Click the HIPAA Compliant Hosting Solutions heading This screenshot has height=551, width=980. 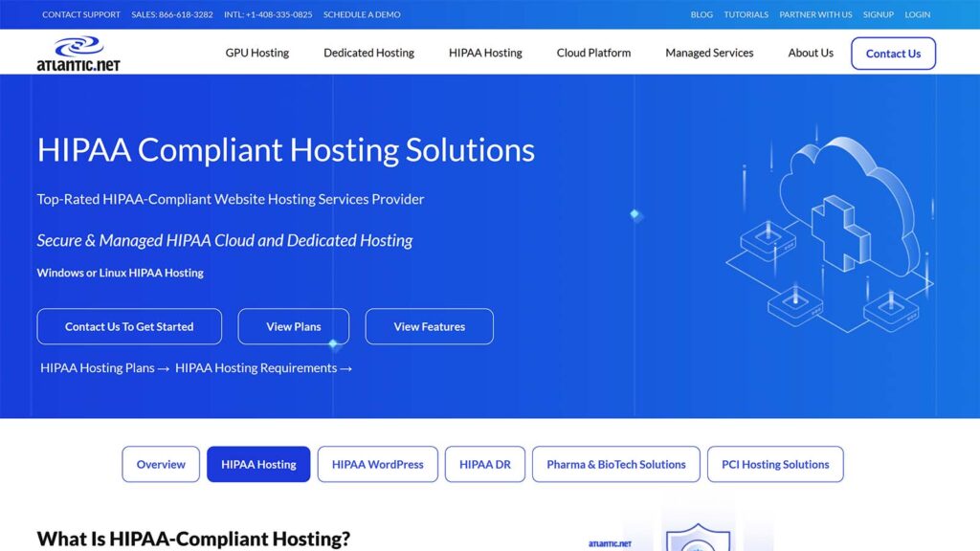pos(285,150)
